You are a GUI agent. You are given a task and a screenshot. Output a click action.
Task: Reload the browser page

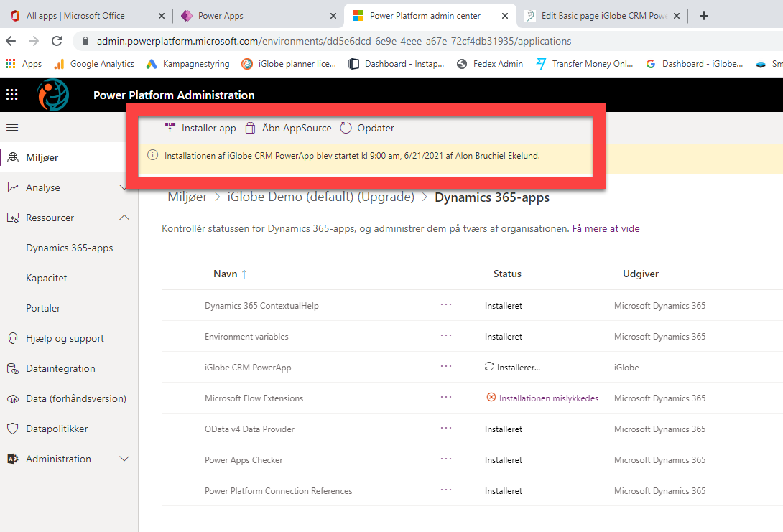[57, 41]
